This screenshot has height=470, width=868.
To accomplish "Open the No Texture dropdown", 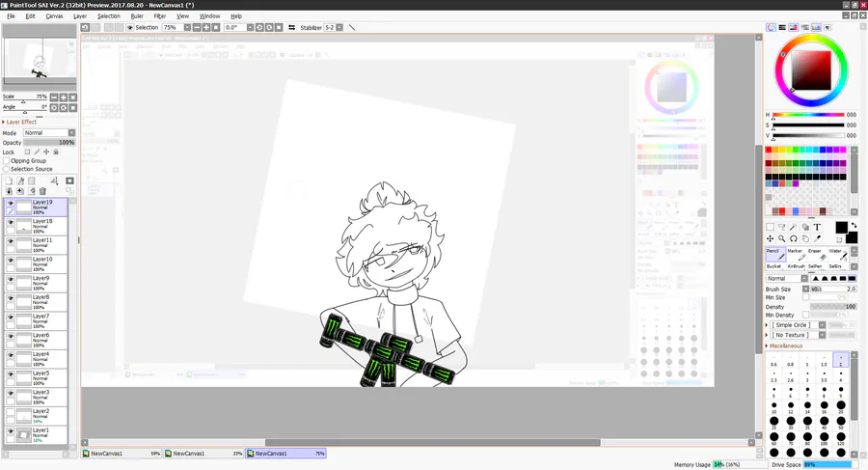I will pos(822,335).
